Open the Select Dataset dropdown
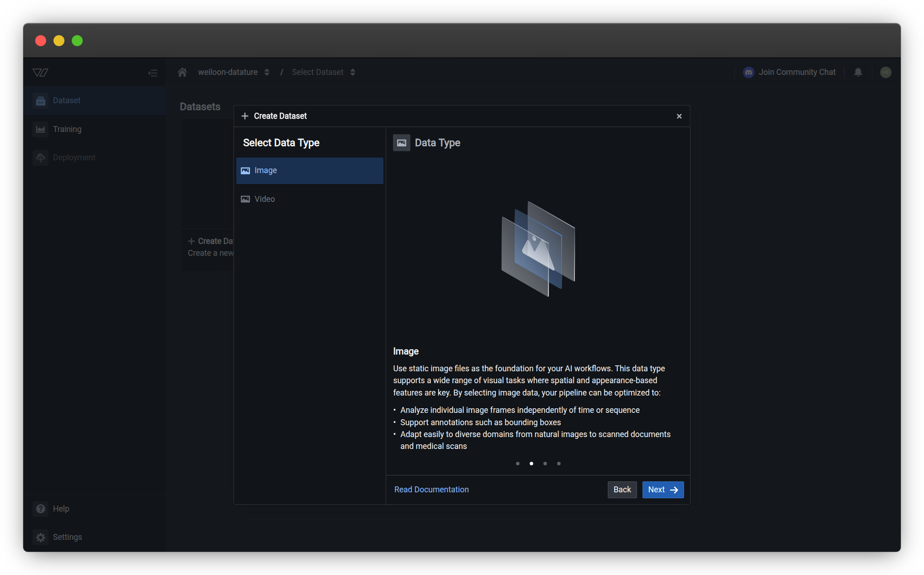The image size is (924, 575). 323,72
